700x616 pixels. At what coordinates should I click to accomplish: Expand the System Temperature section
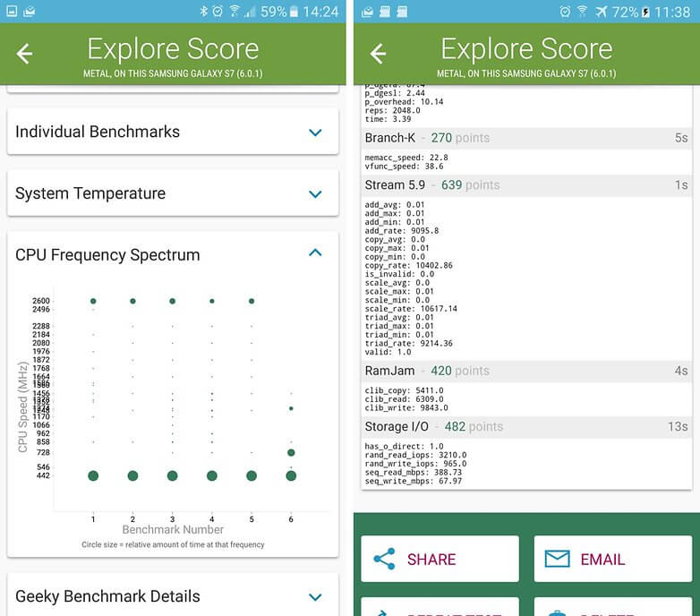[173, 193]
